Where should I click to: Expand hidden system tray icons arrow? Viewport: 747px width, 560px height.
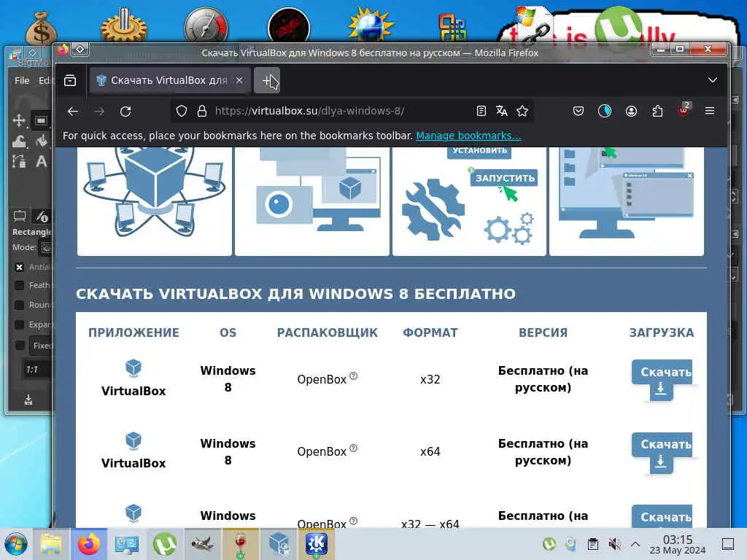click(x=635, y=544)
